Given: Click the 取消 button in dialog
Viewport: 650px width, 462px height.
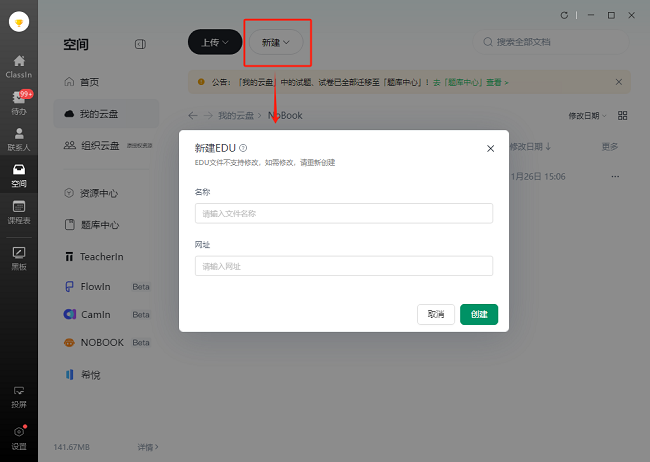Looking at the screenshot, I should point(435,314).
